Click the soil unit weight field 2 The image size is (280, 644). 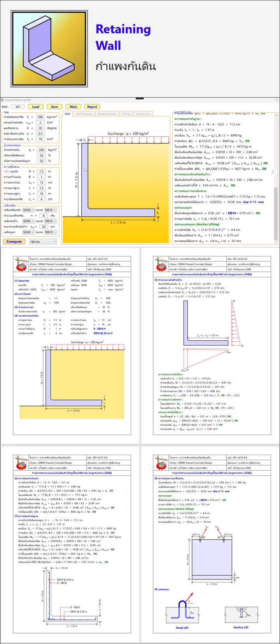tap(40, 122)
